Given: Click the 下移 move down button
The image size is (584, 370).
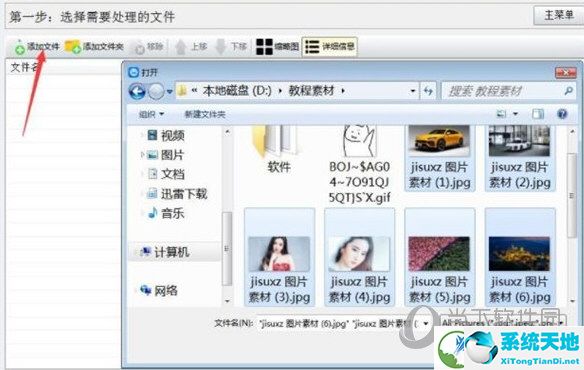Looking at the screenshot, I should pyautogui.click(x=231, y=47).
